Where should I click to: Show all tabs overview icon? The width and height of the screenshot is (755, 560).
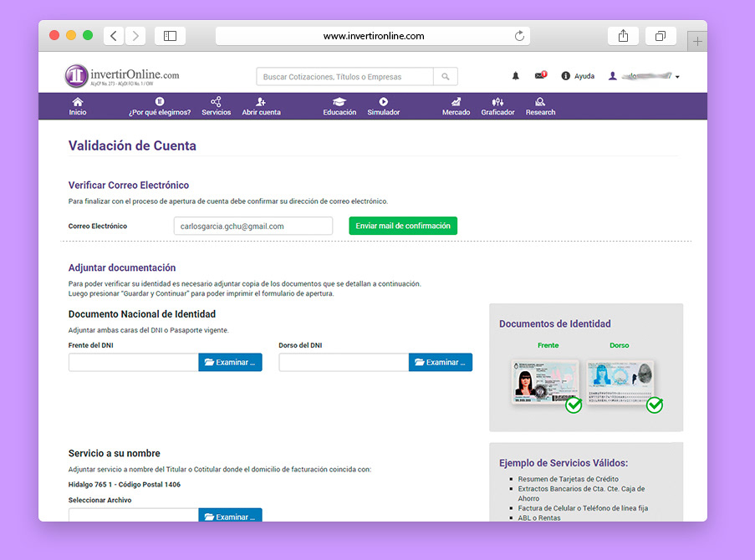coord(661,36)
